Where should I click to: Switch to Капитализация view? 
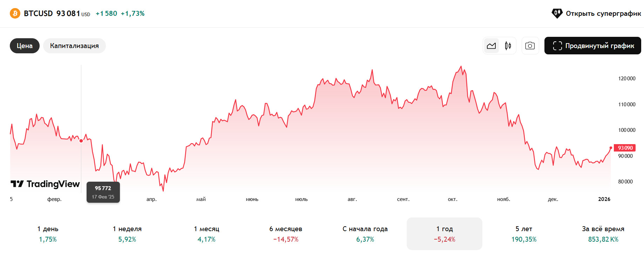tap(74, 46)
